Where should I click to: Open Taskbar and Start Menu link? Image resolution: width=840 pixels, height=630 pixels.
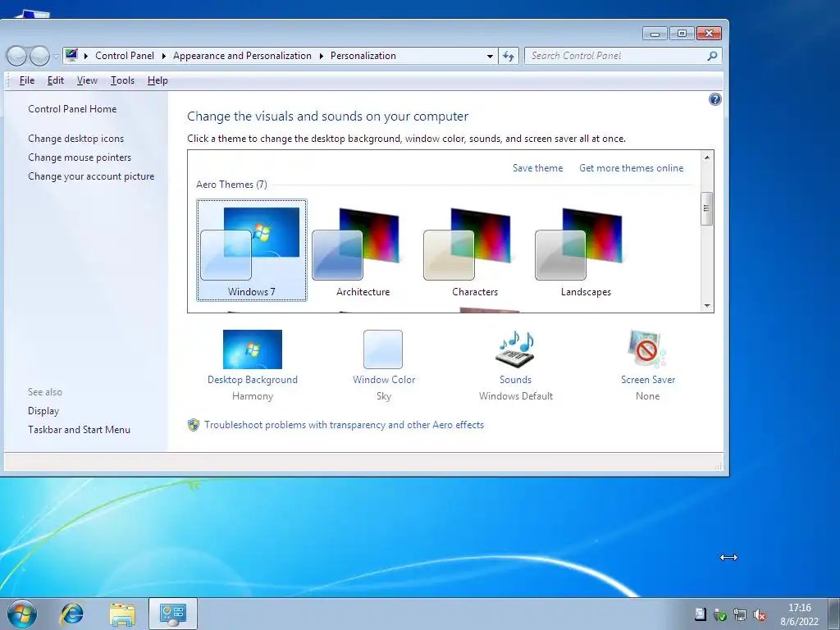(79, 430)
